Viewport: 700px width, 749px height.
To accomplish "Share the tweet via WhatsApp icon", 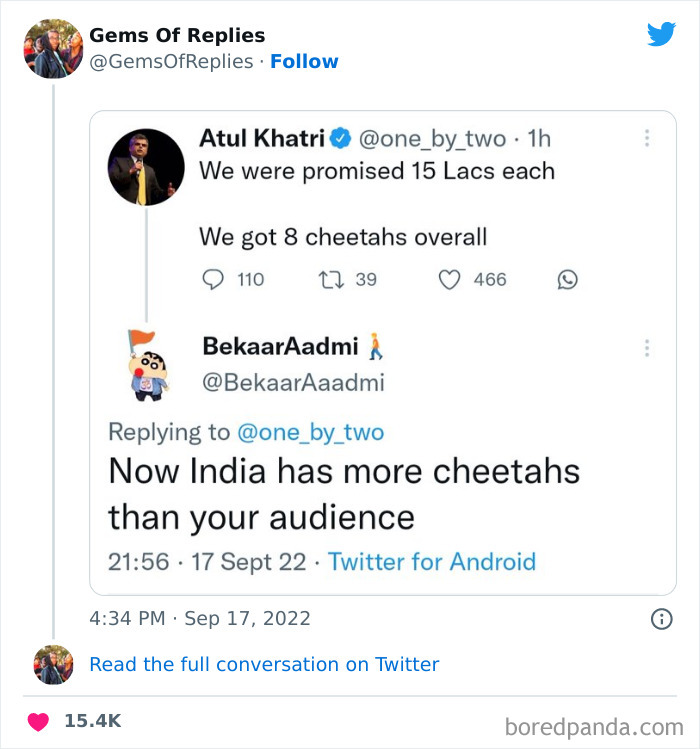I will pos(567,280).
